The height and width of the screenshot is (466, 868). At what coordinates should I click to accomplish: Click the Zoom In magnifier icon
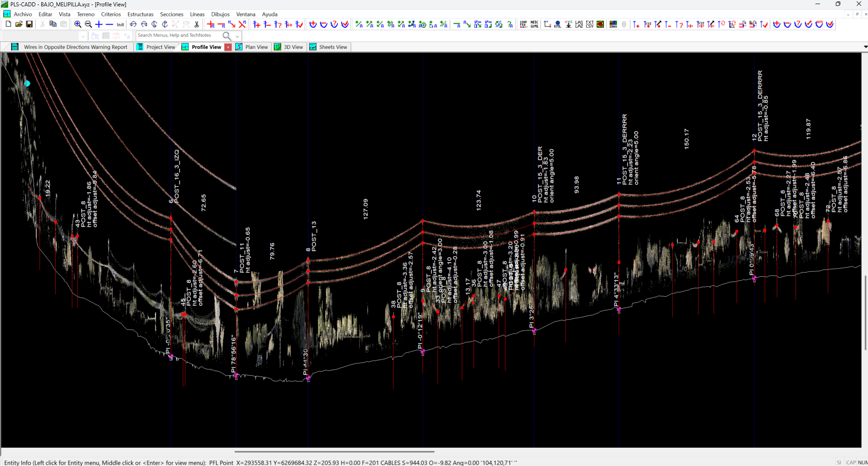pyautogui.click(x=78, y=25)
